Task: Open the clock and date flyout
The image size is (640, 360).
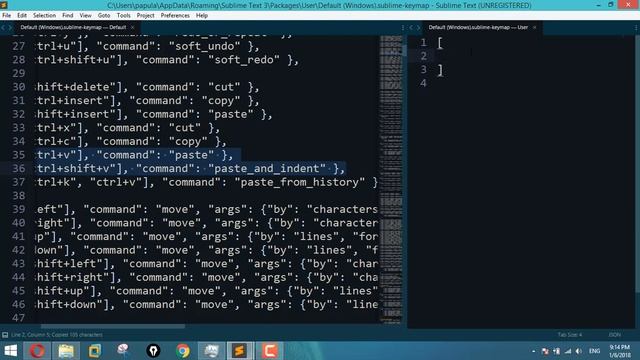Action: point(620,351)
